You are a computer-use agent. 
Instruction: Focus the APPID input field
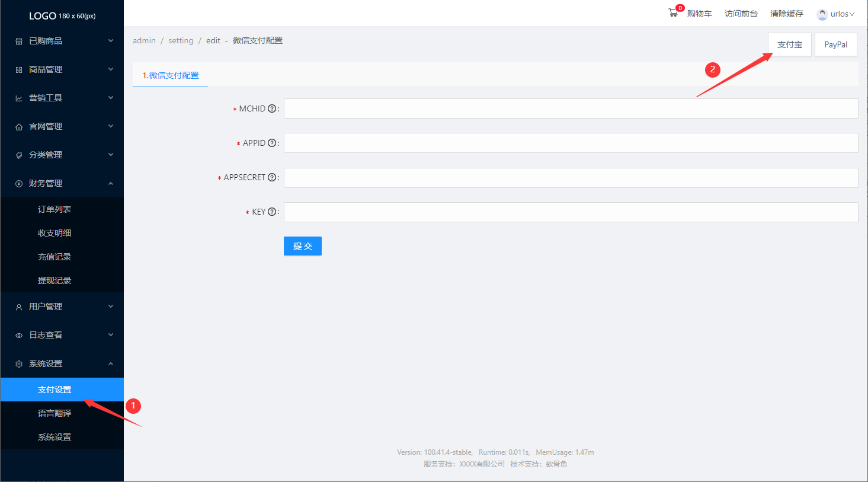click(x=571, y=143)
